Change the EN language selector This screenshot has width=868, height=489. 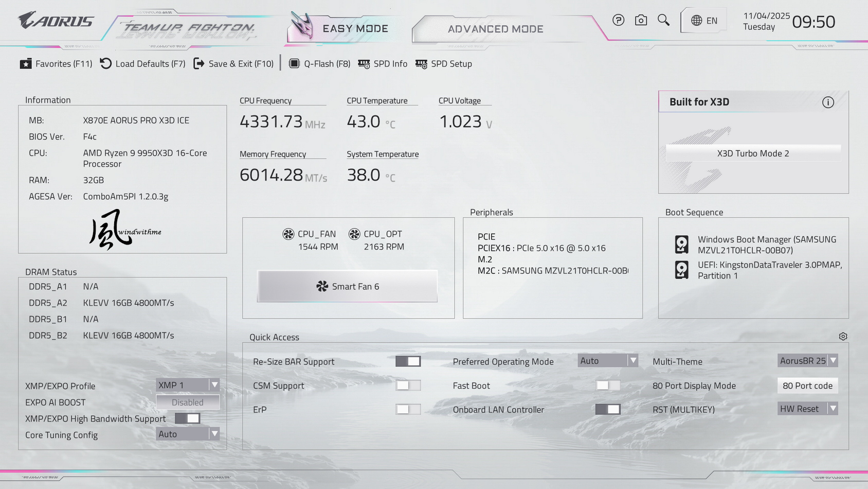[704, 21]
